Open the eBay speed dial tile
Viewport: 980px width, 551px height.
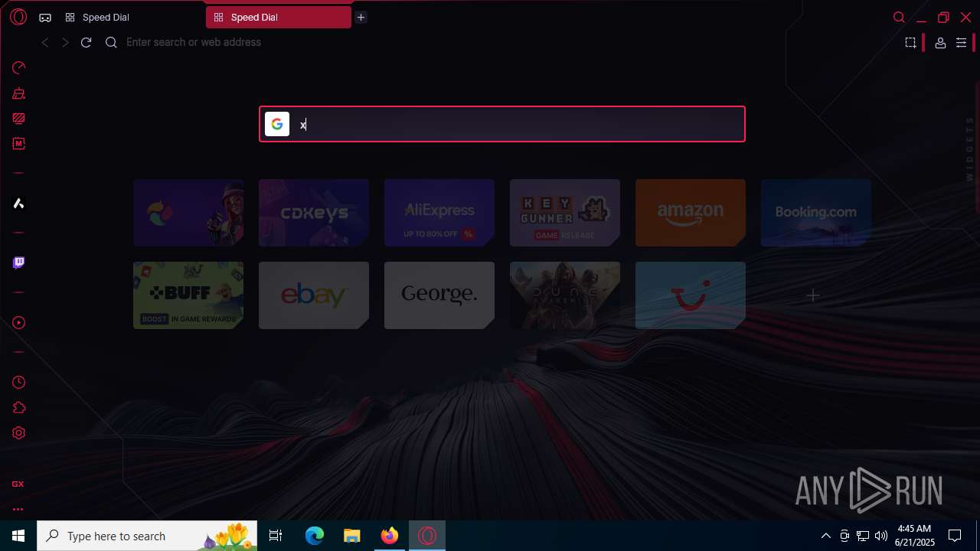[314, 295]
